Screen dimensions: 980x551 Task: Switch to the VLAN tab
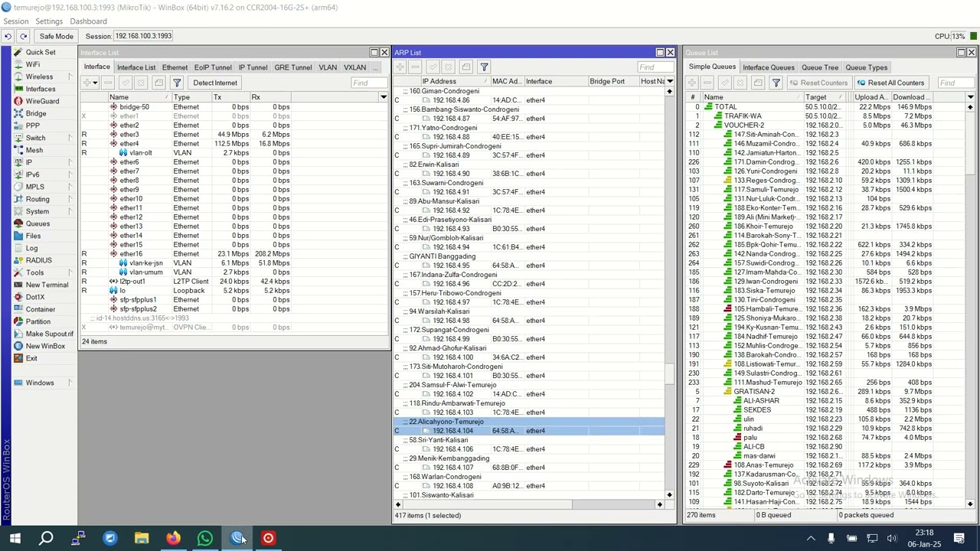(x=328, y=67)
